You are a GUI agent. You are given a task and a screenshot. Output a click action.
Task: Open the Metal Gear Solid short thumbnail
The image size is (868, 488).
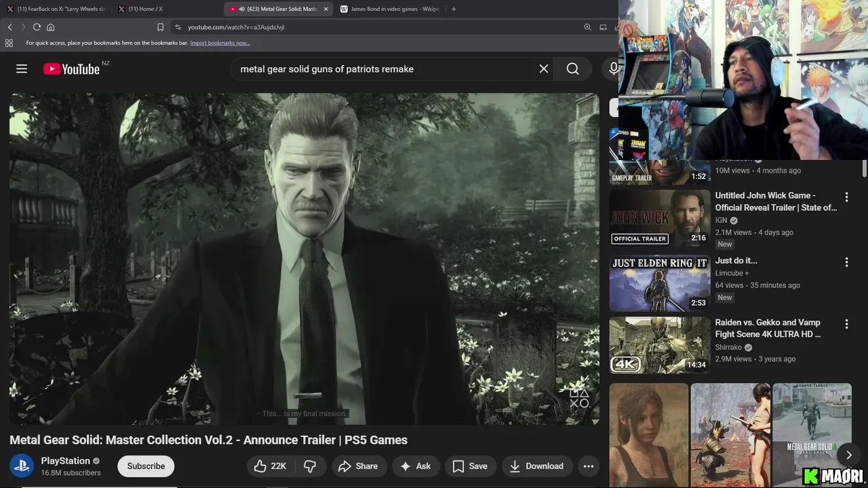(812, 435)
